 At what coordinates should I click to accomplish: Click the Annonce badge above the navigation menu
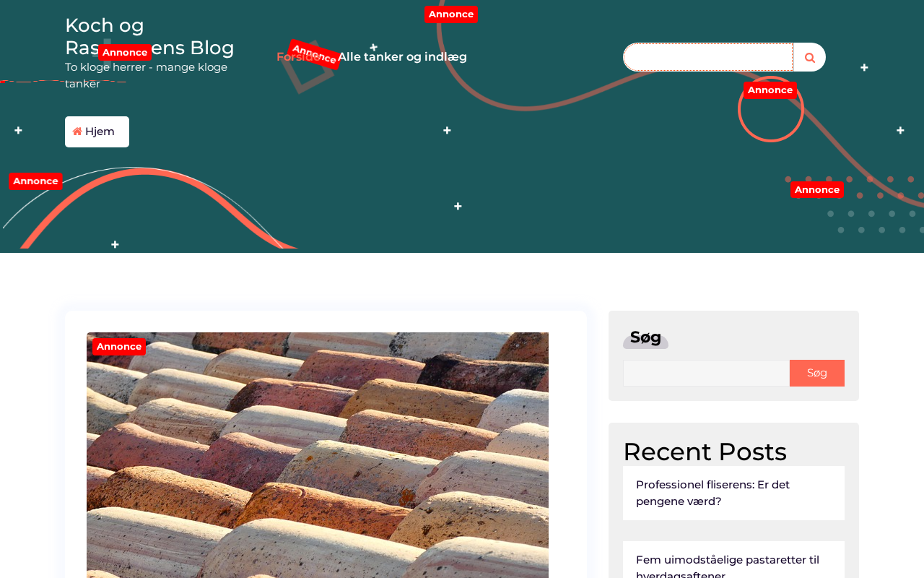pos(451,14)
